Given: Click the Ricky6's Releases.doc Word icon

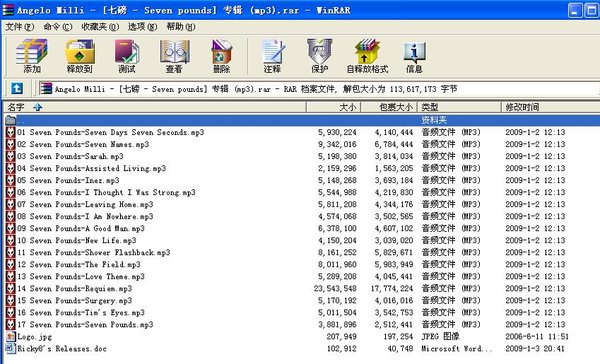Looking at the screenshot, I should tap(10, 349).
